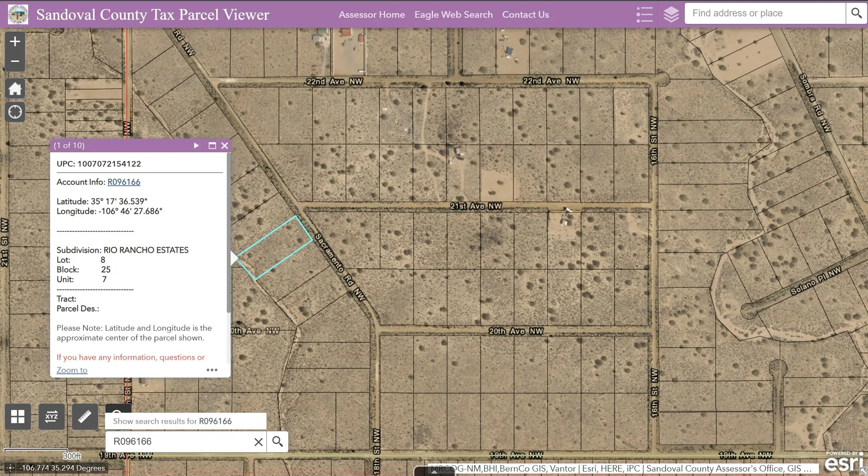Image resolution: width=868 pixels, height=476 pixels.
Task: Open the XYZ coordinate tool
Action: [x=52, y=417]
